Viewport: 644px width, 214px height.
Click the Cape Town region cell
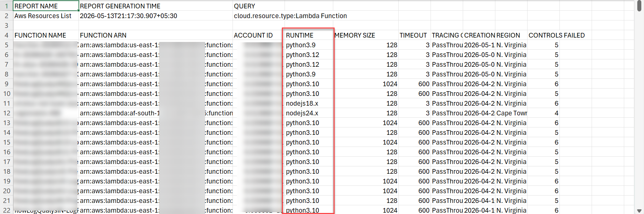click(511, 113)
